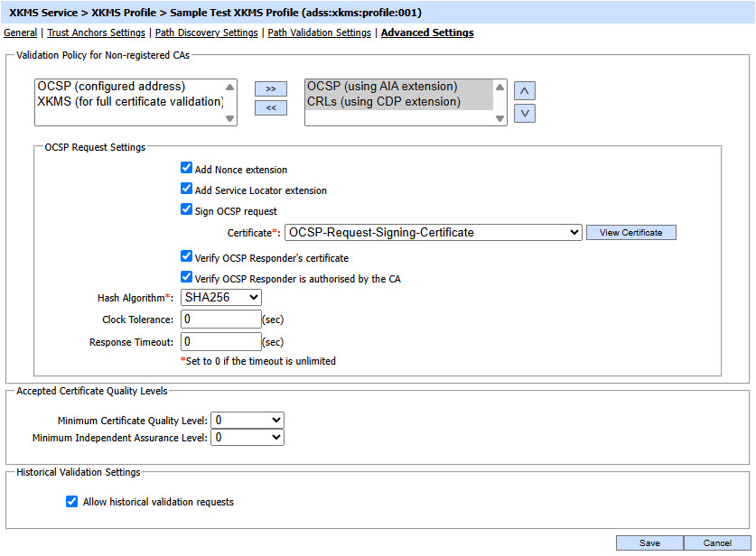
Task: Toggle Verify OCSP Responder's certificate
Action: [x=186, y=257]
